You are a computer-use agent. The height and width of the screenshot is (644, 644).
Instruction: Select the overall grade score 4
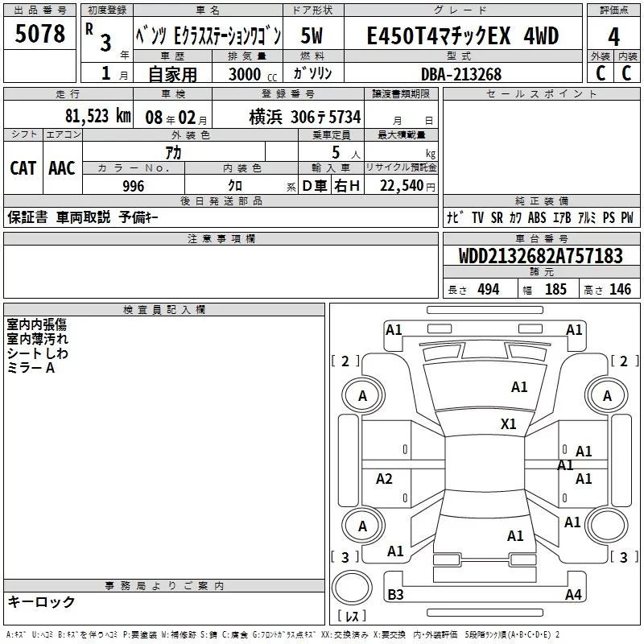point(613,35)
